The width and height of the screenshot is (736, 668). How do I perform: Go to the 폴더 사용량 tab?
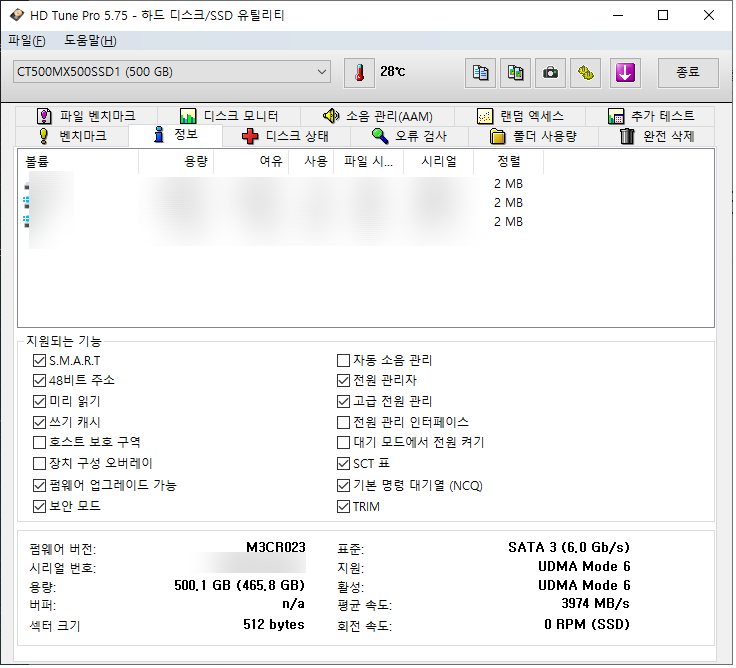(x=533, y=136)
